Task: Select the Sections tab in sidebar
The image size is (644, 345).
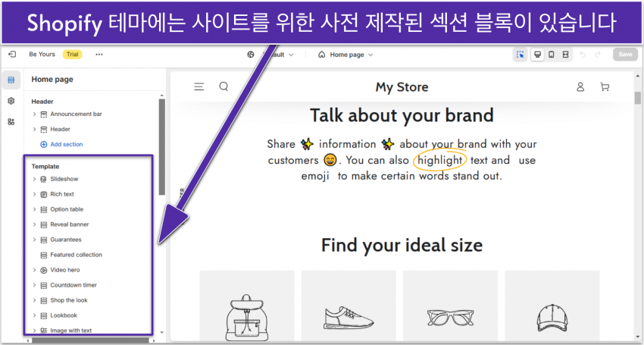Action: tap(11, 80)
